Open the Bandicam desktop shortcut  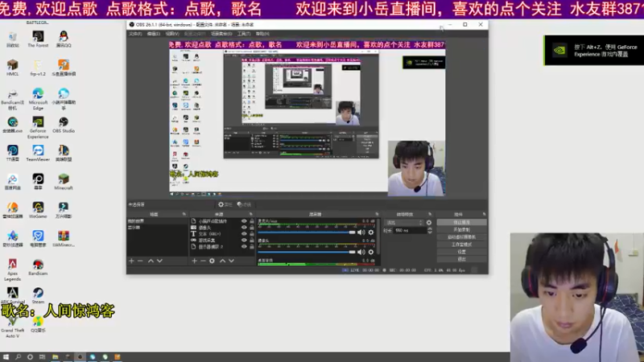click(38, 267)
